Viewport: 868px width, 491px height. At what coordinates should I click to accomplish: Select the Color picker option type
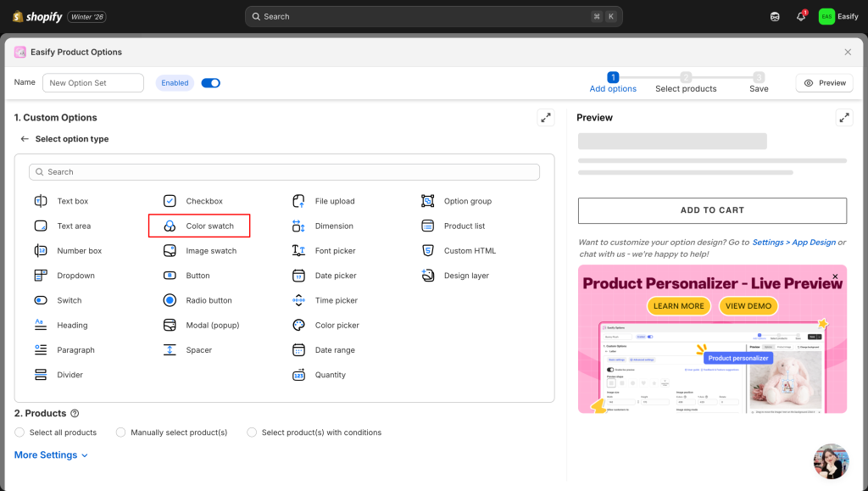coord(337,325)
